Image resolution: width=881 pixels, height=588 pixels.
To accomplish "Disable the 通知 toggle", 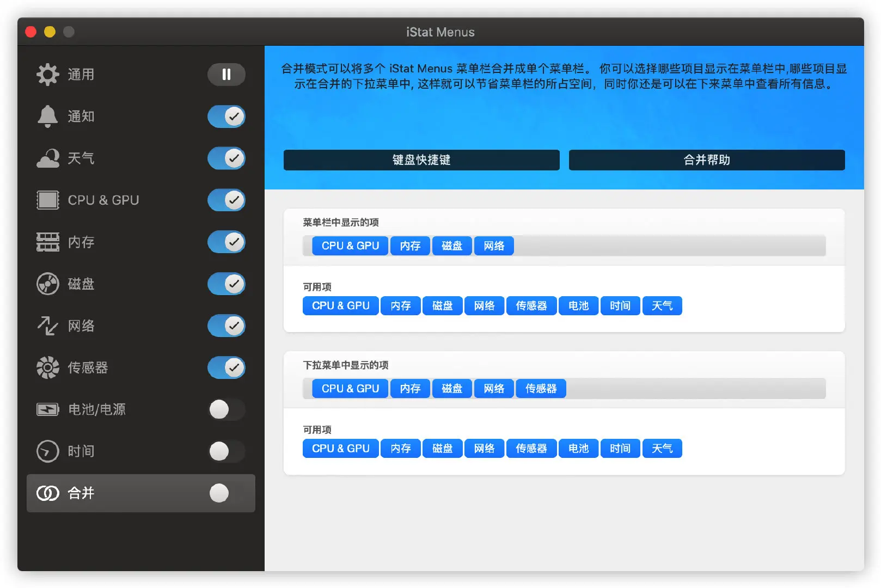I will [227, 117].
